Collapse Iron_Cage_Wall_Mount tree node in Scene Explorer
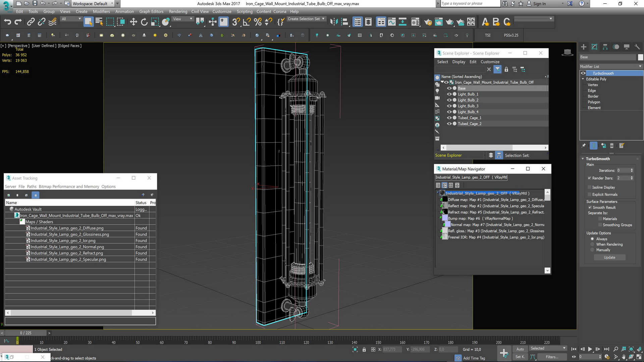Viewport: 644px width, 362px height. pyautogui.click(x=442, y=82)
